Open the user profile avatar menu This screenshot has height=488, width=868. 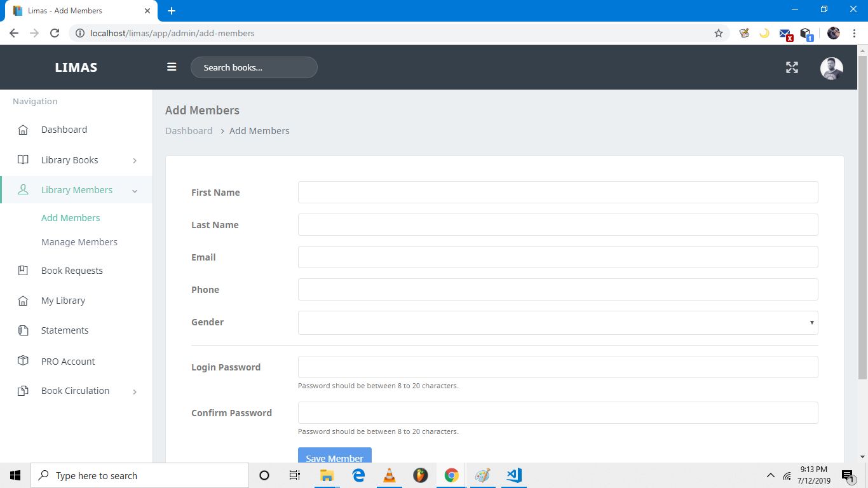point(832,68)
